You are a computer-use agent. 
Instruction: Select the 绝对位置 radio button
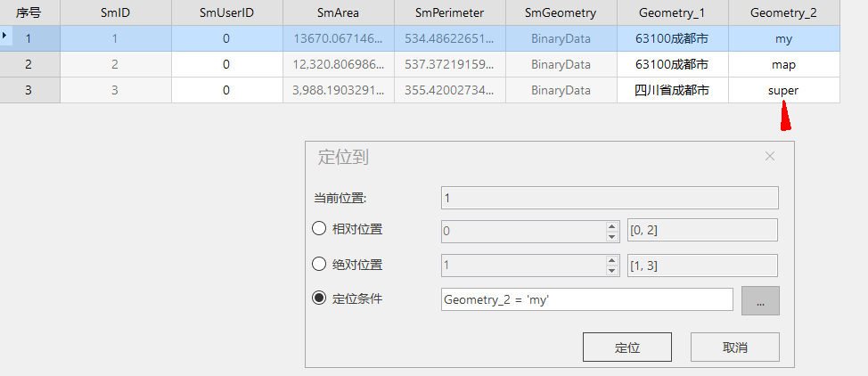[x=319, y=265]
